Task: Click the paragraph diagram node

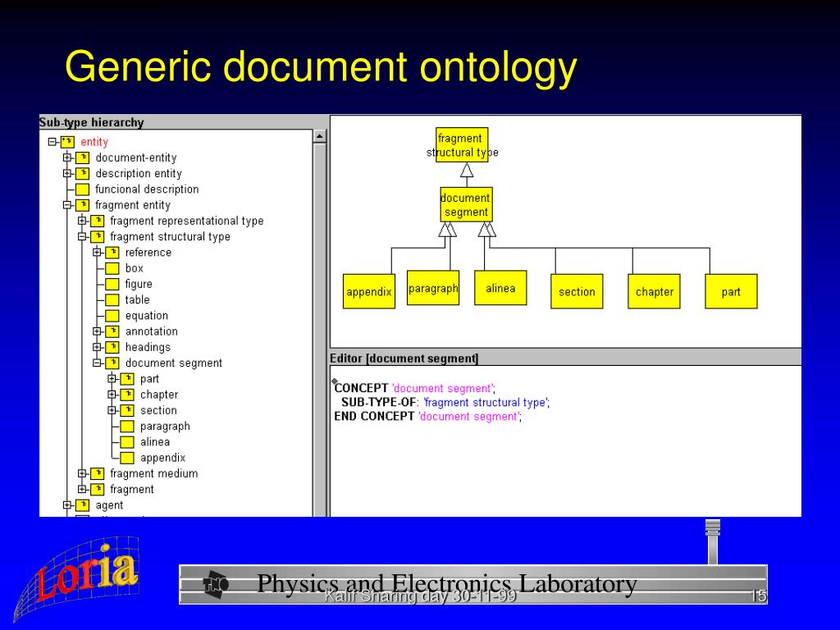Action: tap(433, 288)
